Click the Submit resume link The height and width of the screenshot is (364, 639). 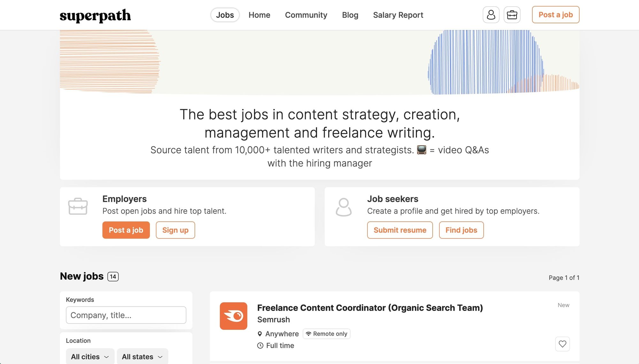coord(400,230)
